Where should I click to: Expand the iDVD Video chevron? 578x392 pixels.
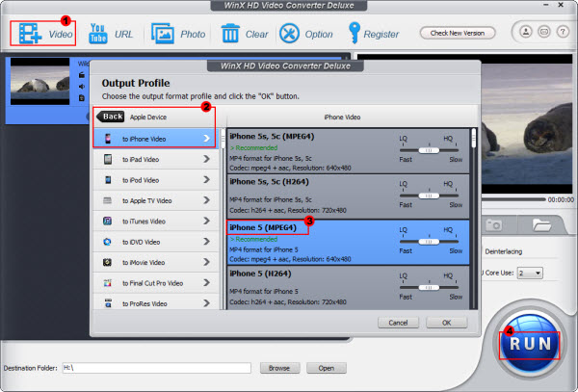[206, 242]
